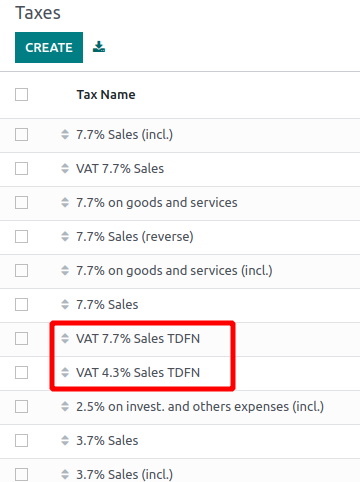This screenshot has width=360, height=482.
Task: Open 7.7% on goods and services (incl.) record
Action: 174,271
